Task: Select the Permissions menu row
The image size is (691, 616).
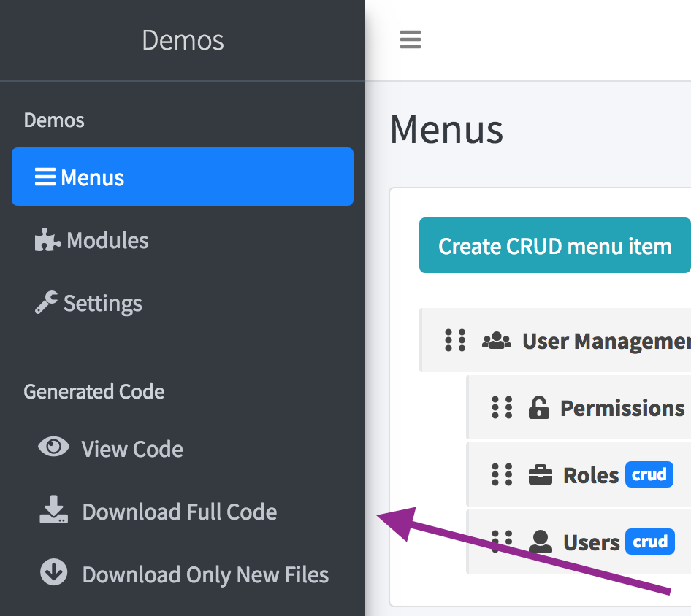Action: [622, 408]
